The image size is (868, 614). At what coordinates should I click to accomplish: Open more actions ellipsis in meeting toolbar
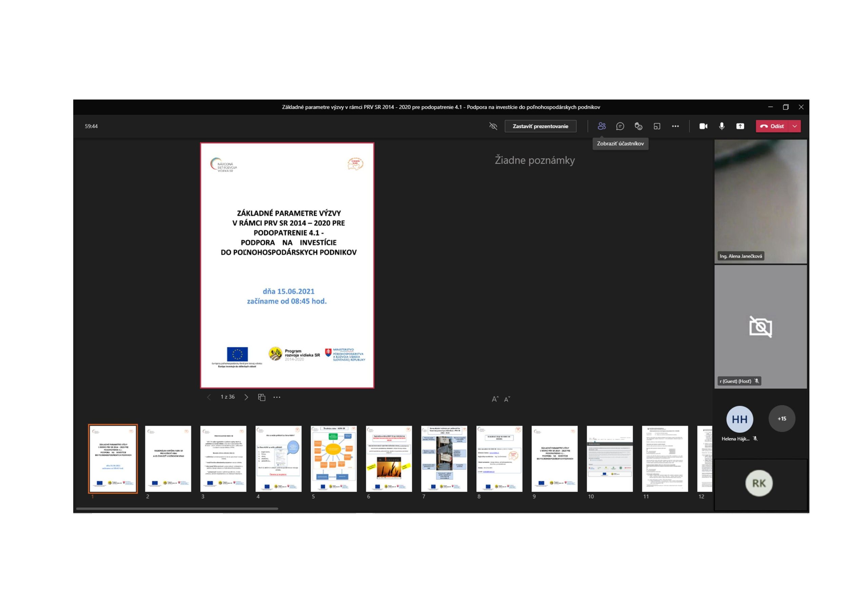pos(675,126)
